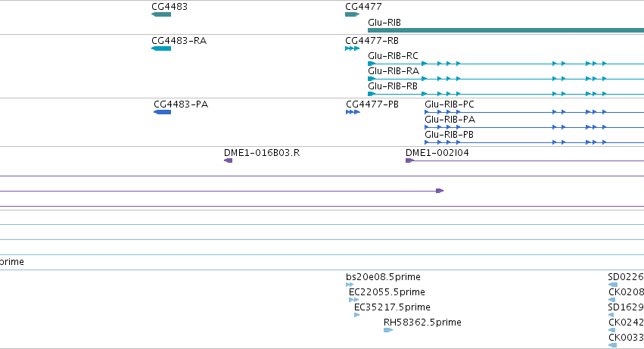
Task: Click the Glu-RIB-PC protein track line
Action: click(x=534, y=112)
